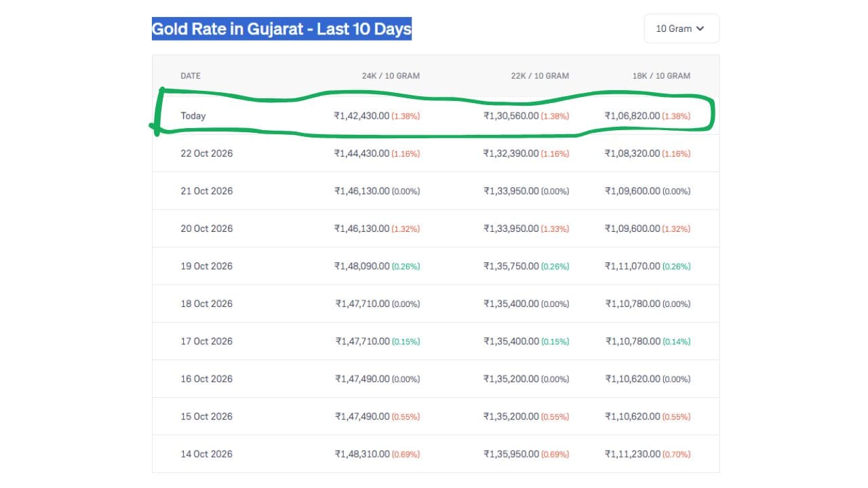The height and width of the screenshot is (488, 868).
Task: Click the heading 'Gold Rate in Gujarat - Last 10 Days'
Action: [x=281, y=29]
